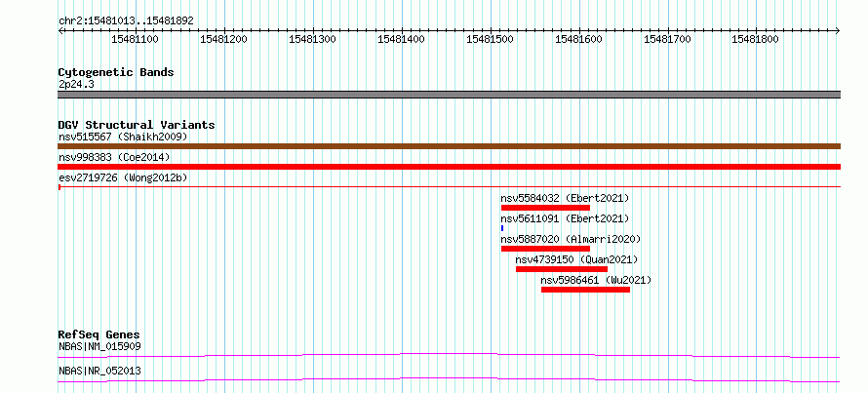Click ruler position 15481700
This screenshot has width=868, height=393.
tap(668, 39)
